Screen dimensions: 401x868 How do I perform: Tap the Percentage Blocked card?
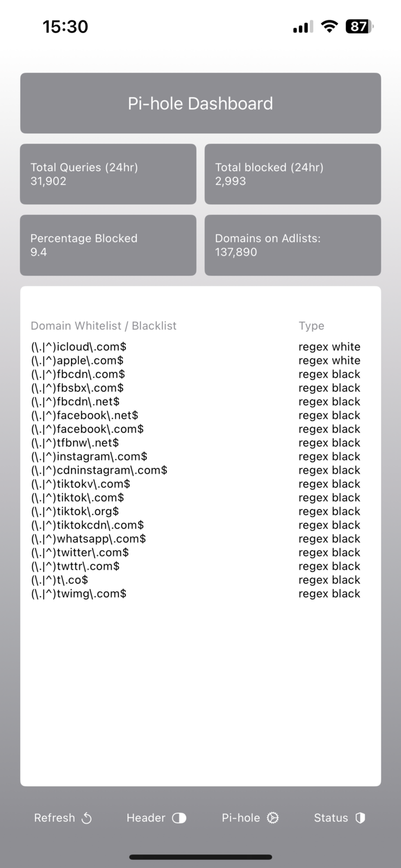[x=108, y=245]
